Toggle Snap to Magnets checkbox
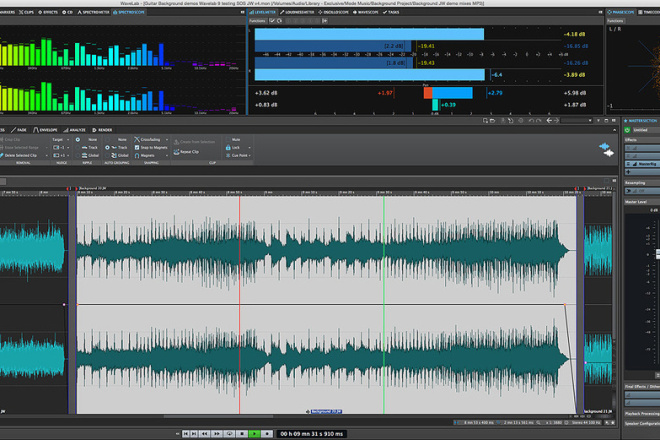 click(137, 147)
